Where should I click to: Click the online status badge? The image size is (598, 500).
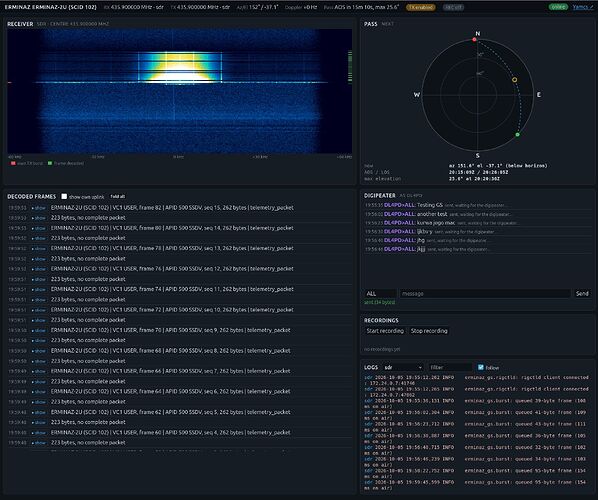pos(558,7)
